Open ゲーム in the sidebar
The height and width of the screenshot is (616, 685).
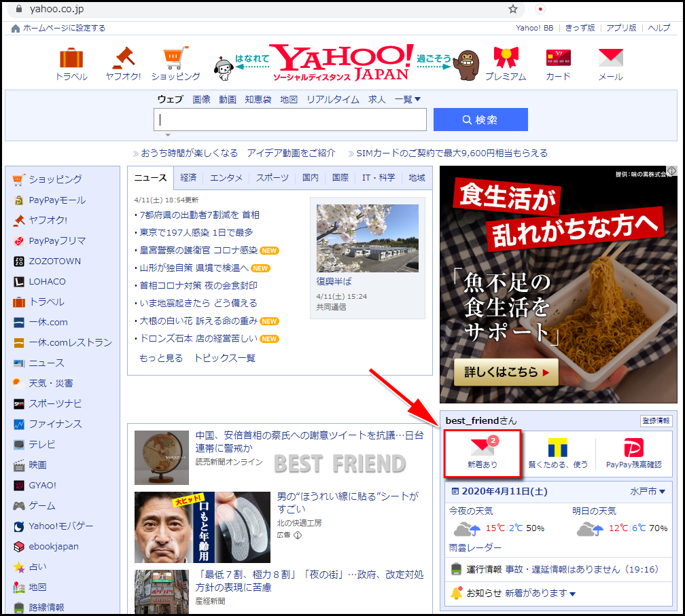tap(42, 505)
